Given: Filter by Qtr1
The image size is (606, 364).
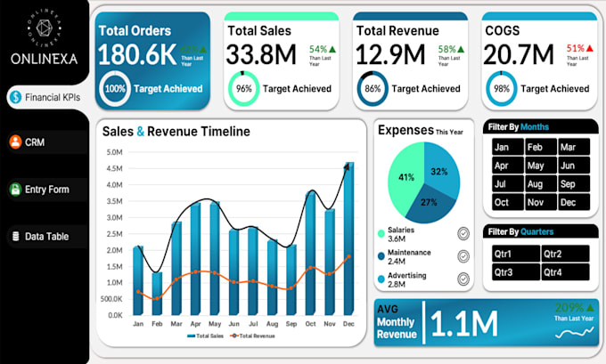Looking at the screenshot, I should (x=516, y=254).
